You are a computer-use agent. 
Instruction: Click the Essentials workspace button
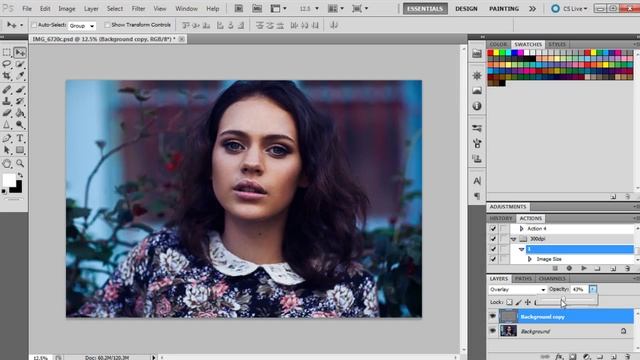425,9
